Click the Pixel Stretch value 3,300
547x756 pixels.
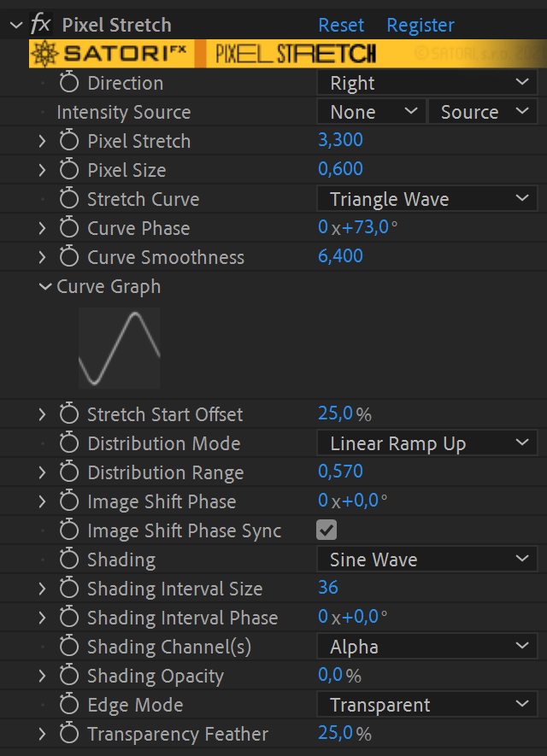[x=340, y=141]
